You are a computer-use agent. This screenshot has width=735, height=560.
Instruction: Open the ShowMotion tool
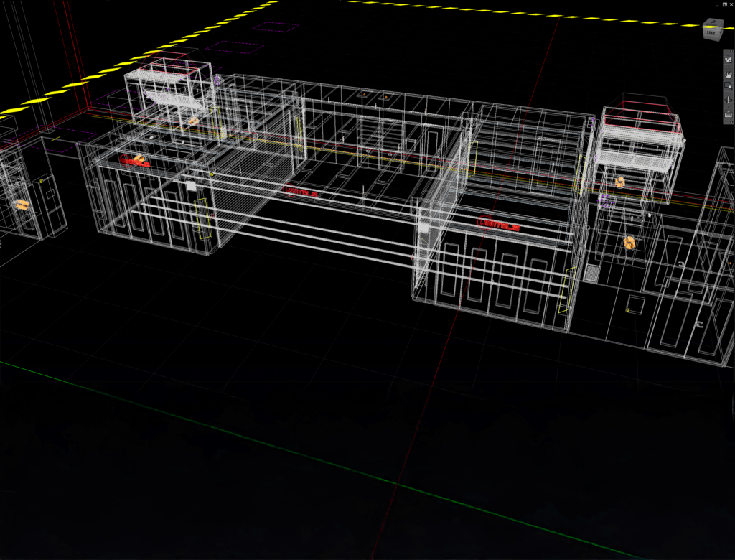click(728, 113)
